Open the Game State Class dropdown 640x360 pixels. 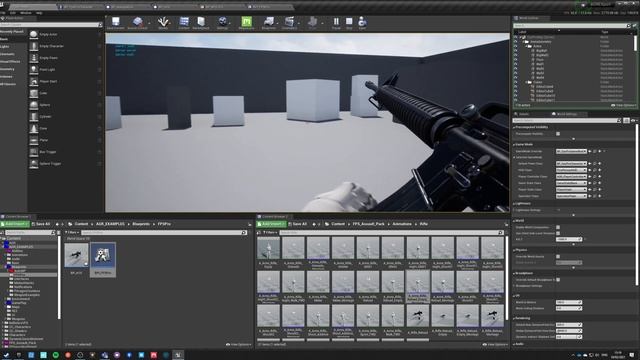pos(571,183)
